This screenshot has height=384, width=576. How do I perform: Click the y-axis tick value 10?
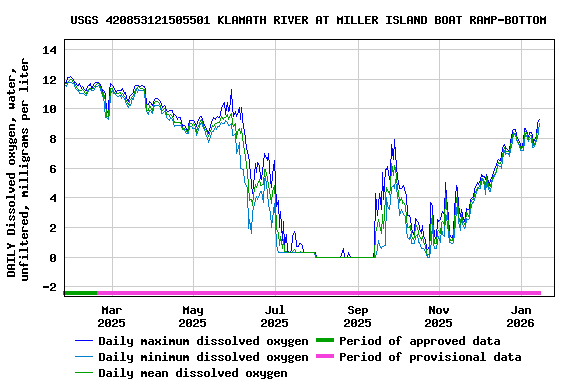coord(50,109)
